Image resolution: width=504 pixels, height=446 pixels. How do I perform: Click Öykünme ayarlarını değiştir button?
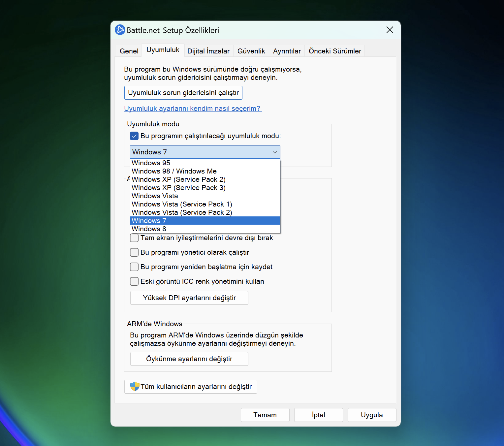coord(189,359)
